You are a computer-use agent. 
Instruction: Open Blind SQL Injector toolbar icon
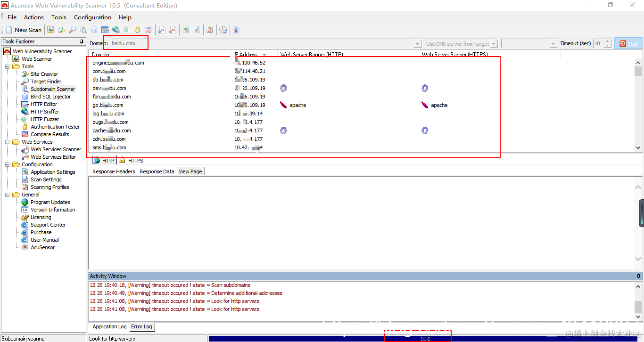click(94, 30)
